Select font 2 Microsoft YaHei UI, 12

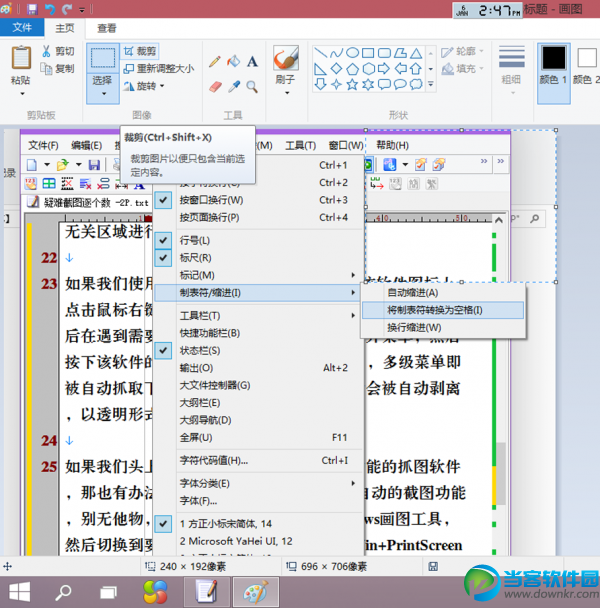(259, 541)
